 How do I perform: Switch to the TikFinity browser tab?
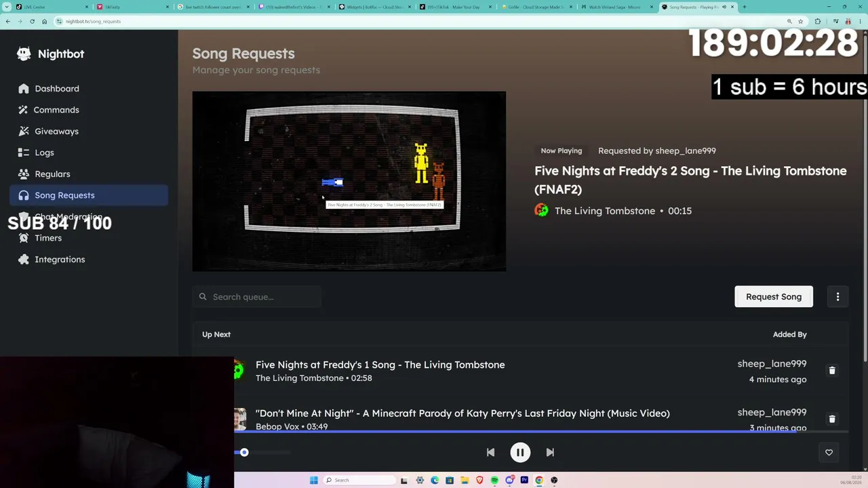point(132,7)
